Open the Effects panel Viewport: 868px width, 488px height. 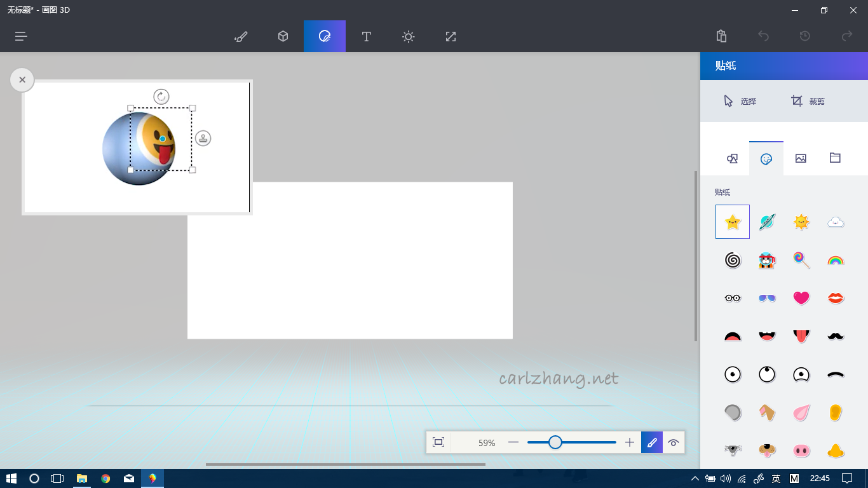[x=408, y=36]
